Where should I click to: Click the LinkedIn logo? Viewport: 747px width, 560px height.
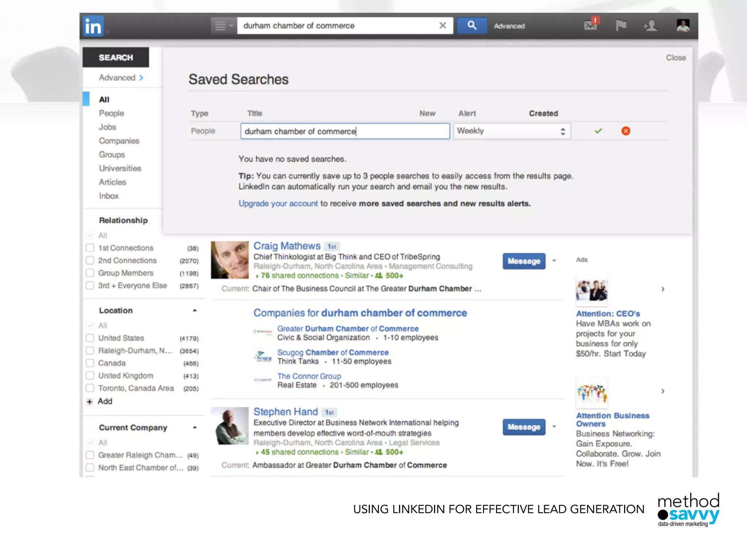point(93,26)
